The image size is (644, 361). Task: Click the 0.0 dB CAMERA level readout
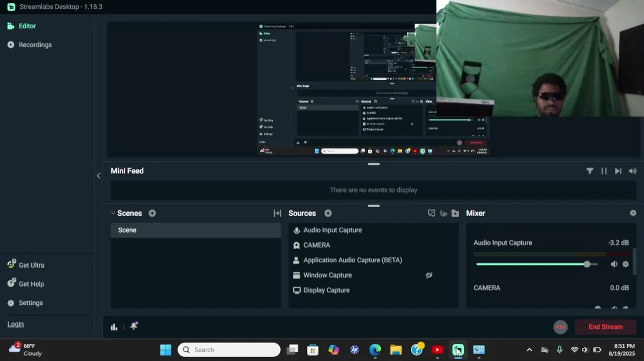coord(619,288)
